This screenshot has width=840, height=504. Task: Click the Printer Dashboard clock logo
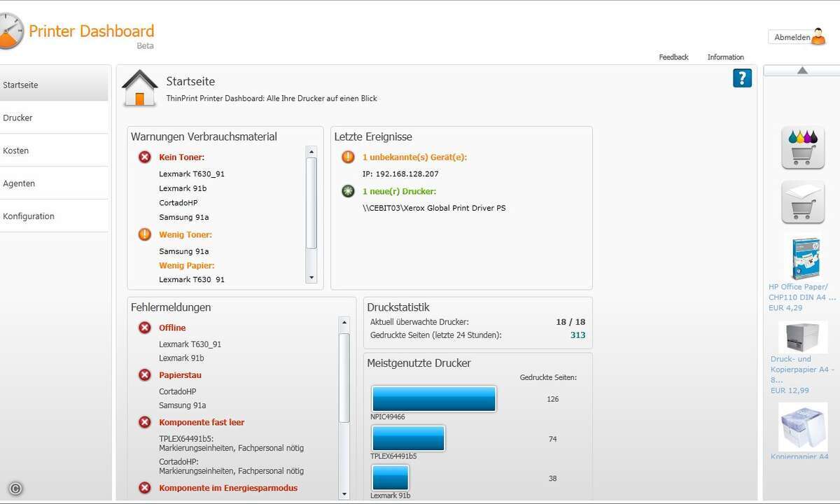tap(10, 31)
